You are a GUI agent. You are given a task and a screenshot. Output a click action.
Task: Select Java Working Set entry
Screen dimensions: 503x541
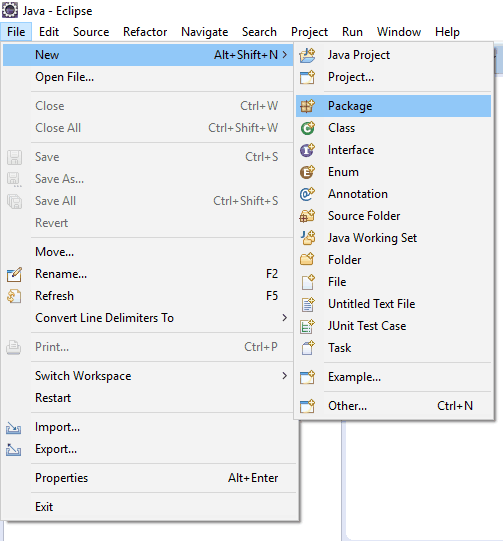[x=393, y=238]
